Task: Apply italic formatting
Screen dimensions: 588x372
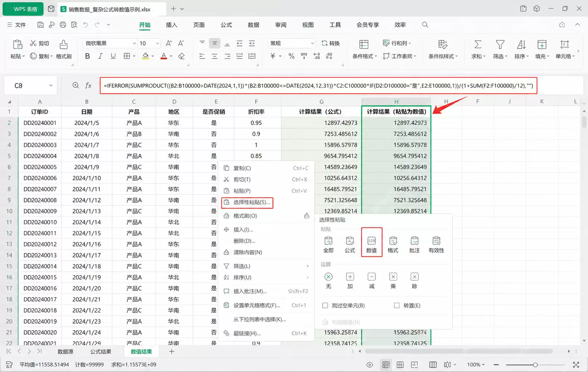Action: 100,56
